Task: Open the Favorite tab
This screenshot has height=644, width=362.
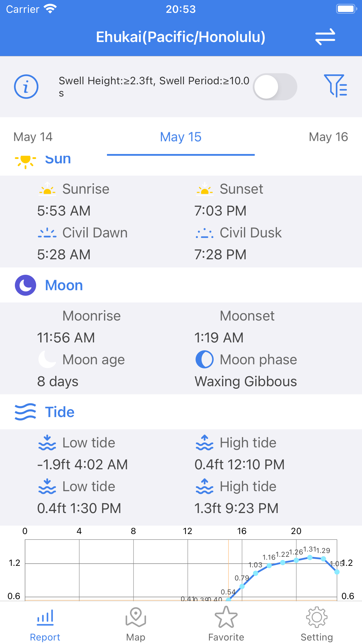Action: 226,624
